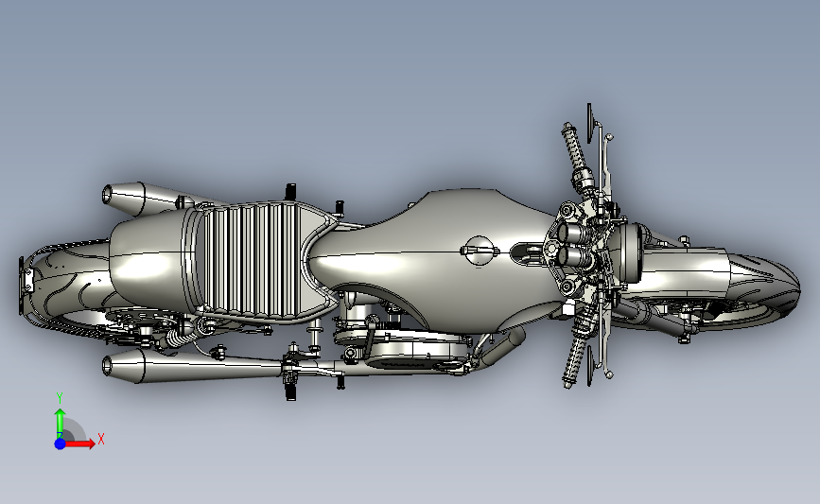The width and height of the screenshot is (820, 504).
Task: Click the red X axis arrow of the triad
Action: [x=79, y=443]
